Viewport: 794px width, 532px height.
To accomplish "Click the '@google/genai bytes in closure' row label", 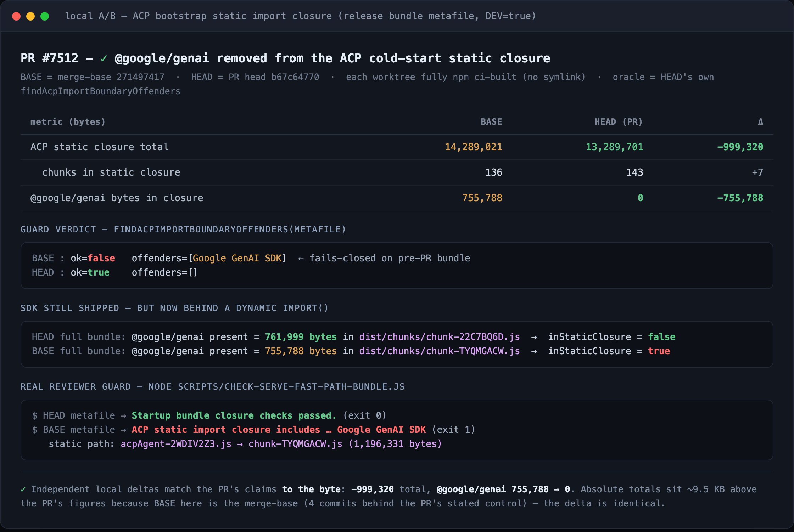I will tap(117, 198).
